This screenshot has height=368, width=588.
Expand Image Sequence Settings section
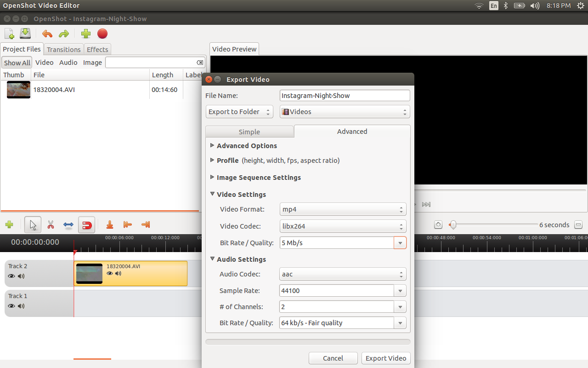click(x=212, y=177)
